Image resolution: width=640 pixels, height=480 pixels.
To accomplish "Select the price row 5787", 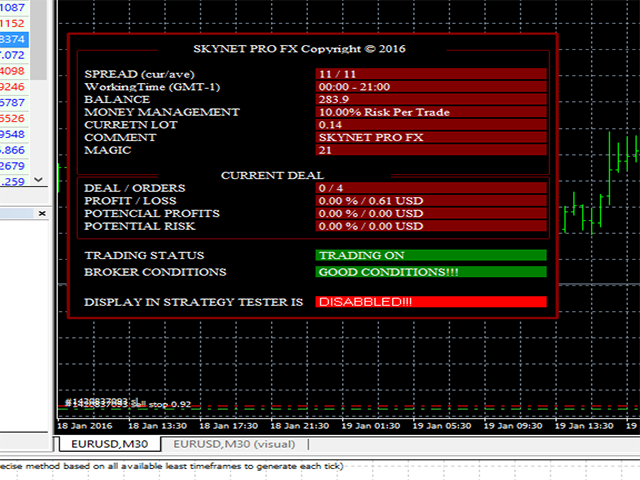I will [x=14, y=102].
